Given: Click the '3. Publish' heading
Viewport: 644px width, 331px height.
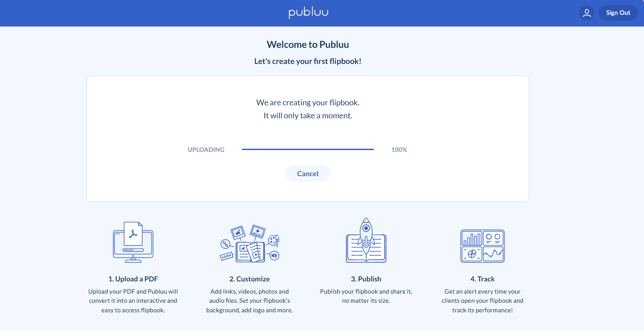Looking at the screenshot, I should (x=366, y=279).
